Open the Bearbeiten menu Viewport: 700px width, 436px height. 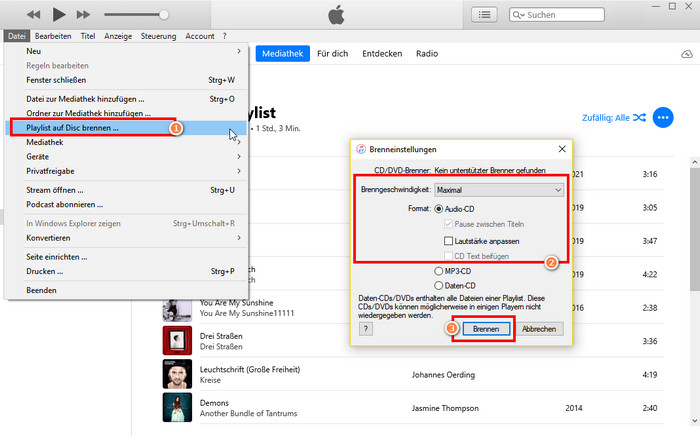tap(53, 36)
